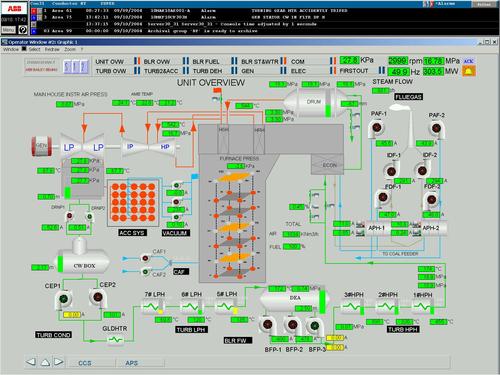Click the PAF-1 fan icon
500x375 pixels.
(377, 128)
